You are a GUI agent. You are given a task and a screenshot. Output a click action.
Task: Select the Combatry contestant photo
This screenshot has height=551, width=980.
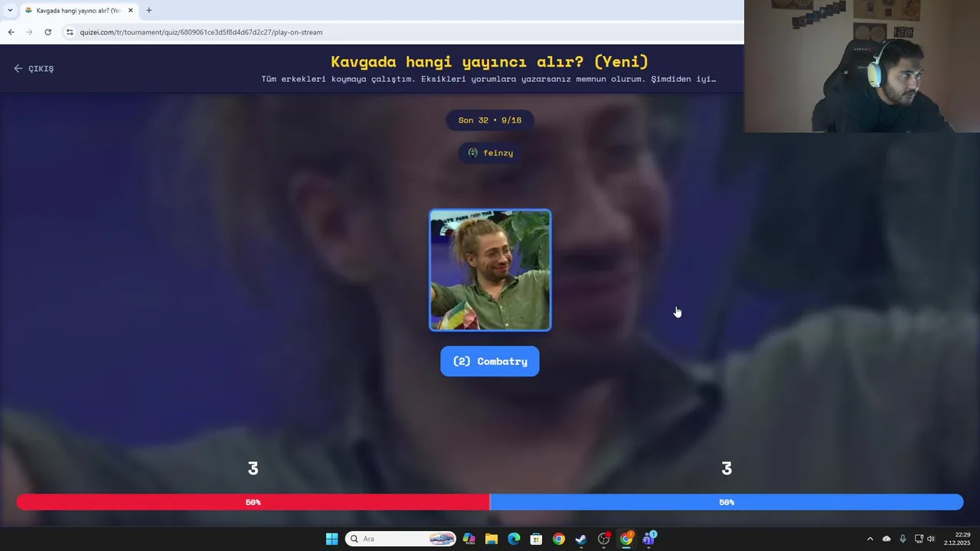(x=490, y=270)
